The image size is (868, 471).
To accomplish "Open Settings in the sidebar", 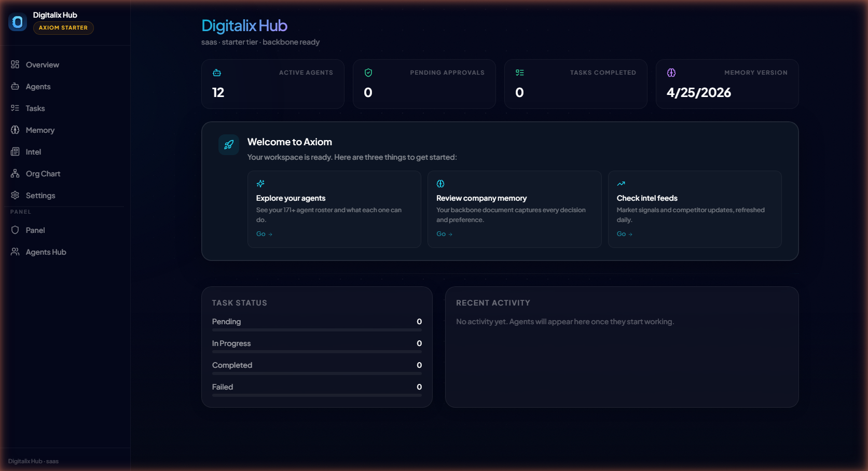I will [x=65, y=196].
